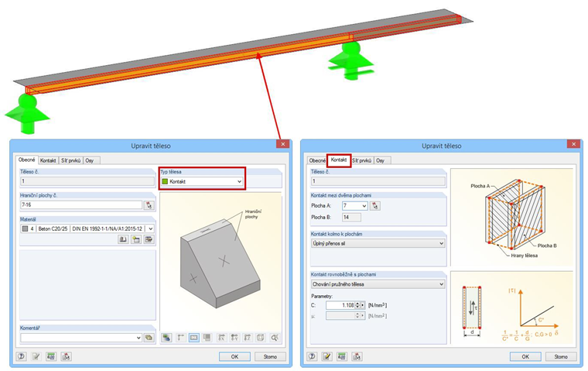
Task: Click highlighted framed view icon under solid preview
Action: [x=194, y=338]
